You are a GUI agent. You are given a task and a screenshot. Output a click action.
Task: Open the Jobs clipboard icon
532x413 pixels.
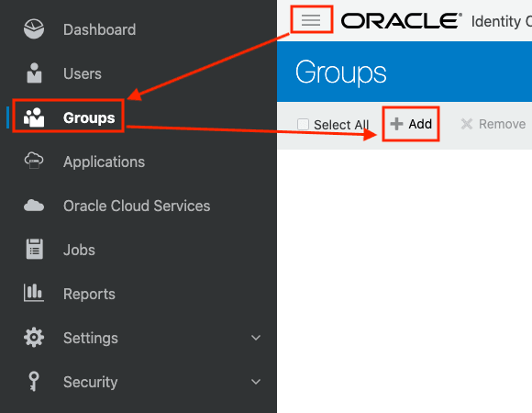coord(34,249)
